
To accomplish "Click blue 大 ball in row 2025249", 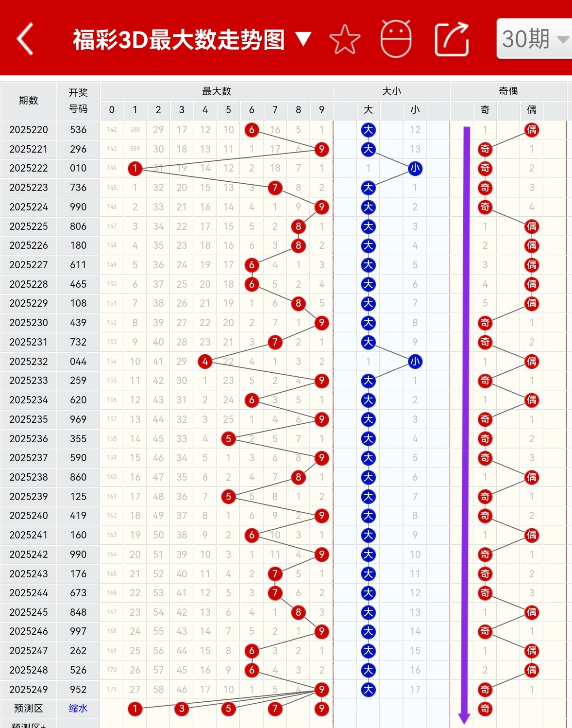I will point(369,690).
